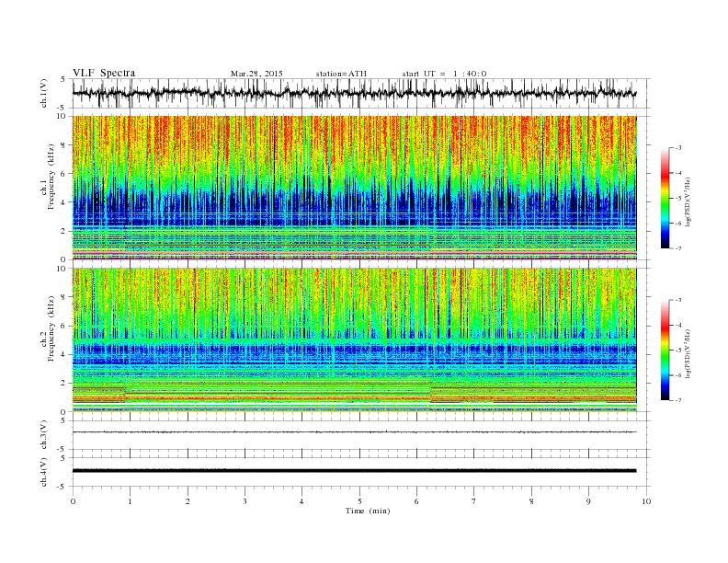Click the ch.3 flat waveform trace
Viewport: 728px width, 563px height.
(354, 432)
